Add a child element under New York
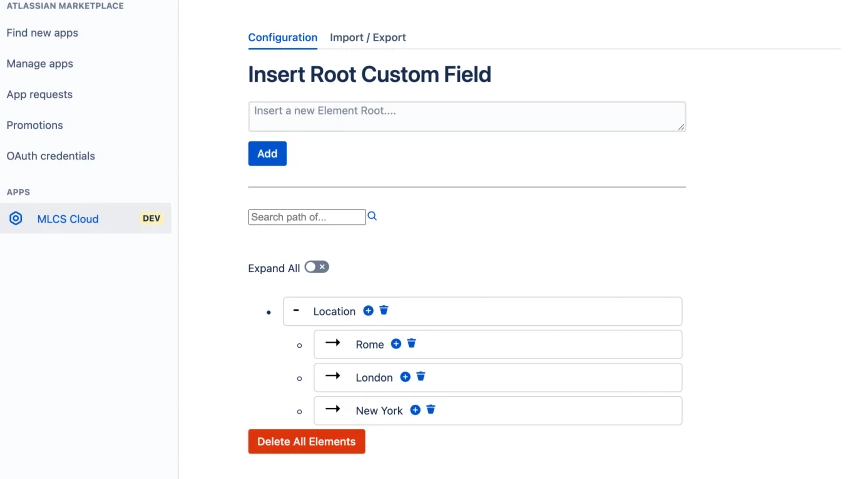Screen dimensions: 859x479 pyautogui.click(x=415, y=410)
